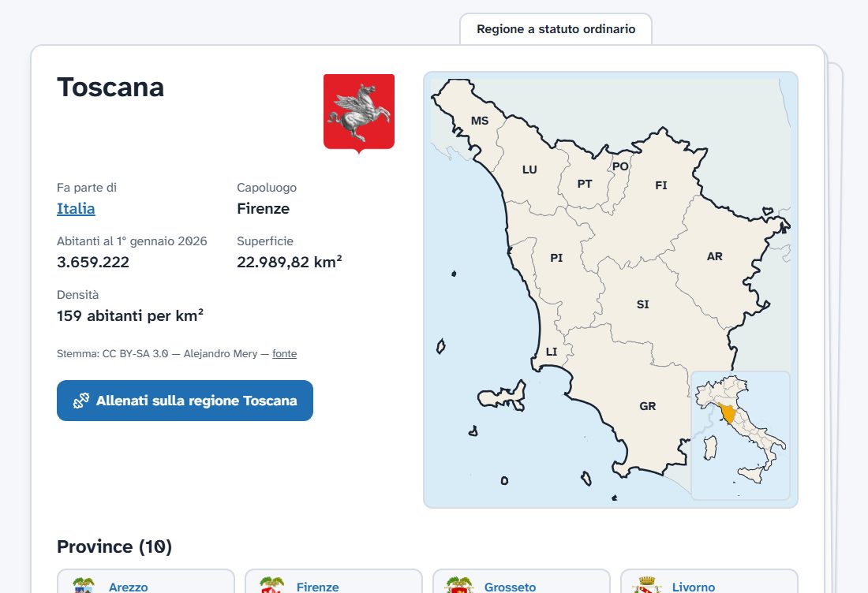Viewport: 868px width, 593px height.
Task: Click the area value 22.989,82 km²
Action: [290, 262]
